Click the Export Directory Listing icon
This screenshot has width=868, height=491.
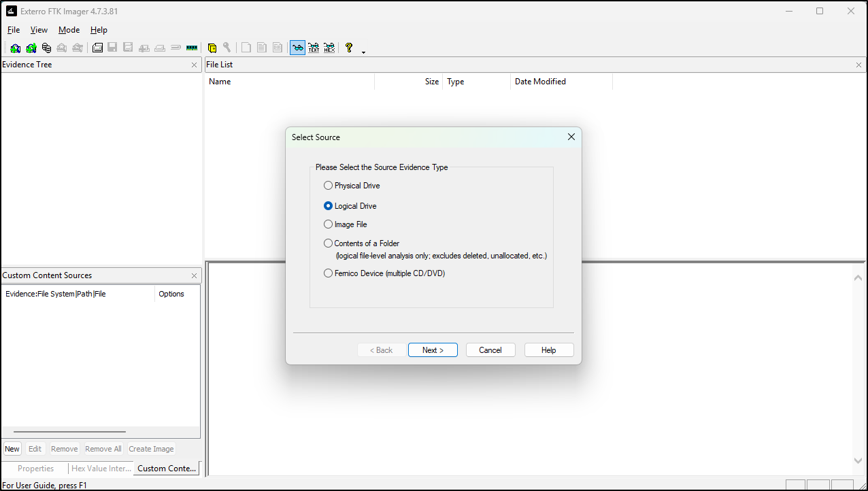[x=278, y=48]
